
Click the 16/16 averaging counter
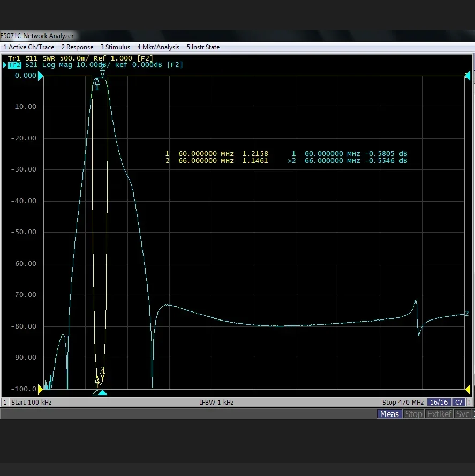tap(439, 402)
